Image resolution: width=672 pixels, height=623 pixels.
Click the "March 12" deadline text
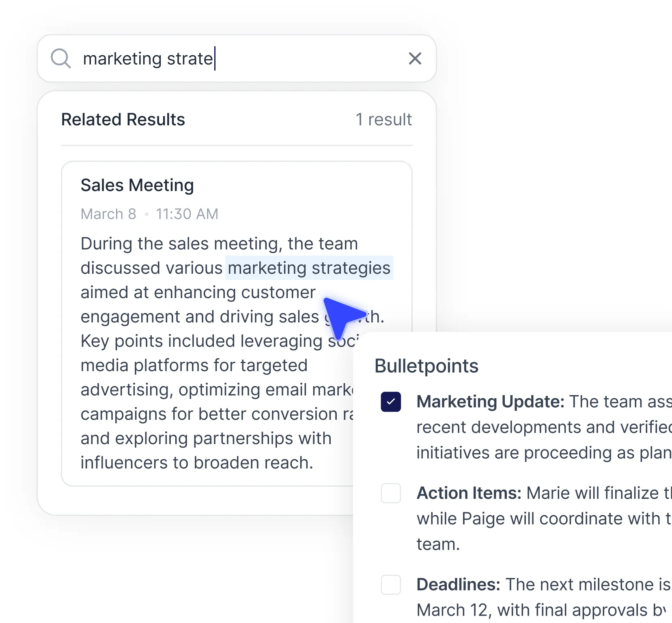[x=452, y=610]
